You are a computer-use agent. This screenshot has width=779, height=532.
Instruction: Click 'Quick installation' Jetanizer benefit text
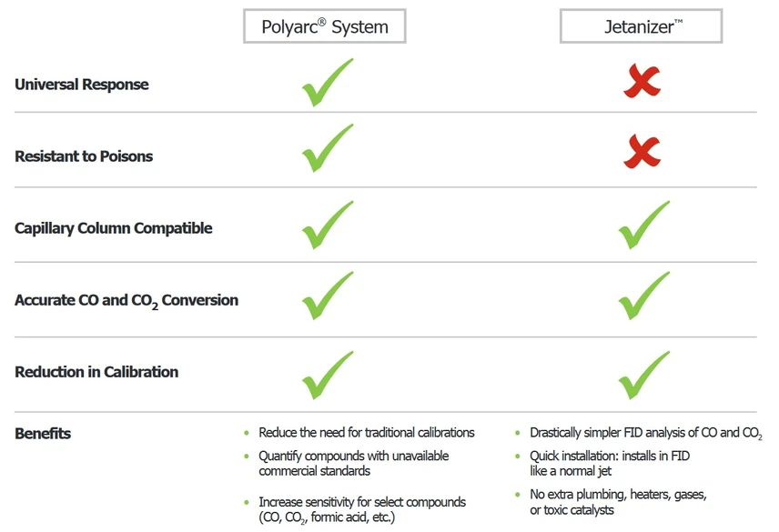(614, 456)
